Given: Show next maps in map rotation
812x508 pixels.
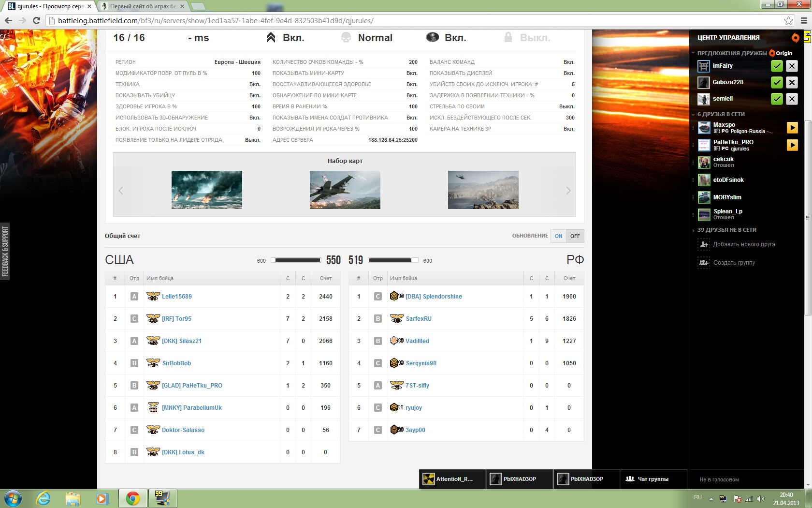Looking at the screenshot, I should [568, 191].
